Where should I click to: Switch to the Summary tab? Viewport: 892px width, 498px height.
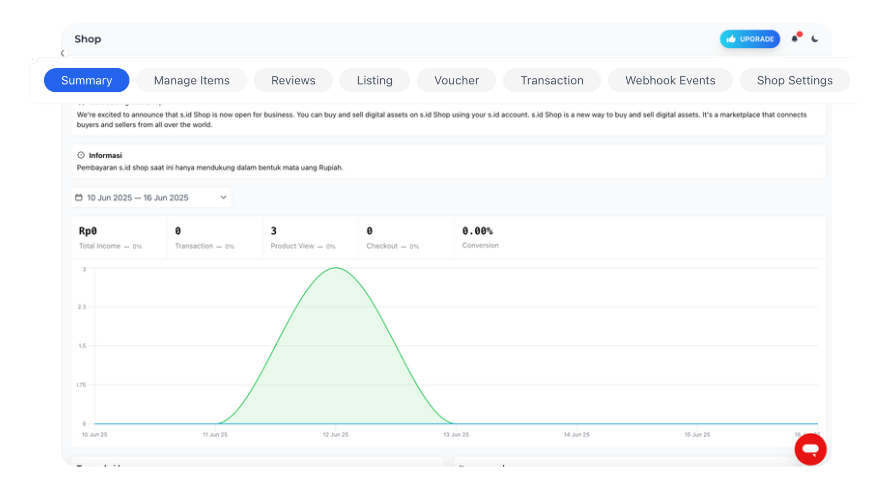pyautogui.click(x=86, y=80)
